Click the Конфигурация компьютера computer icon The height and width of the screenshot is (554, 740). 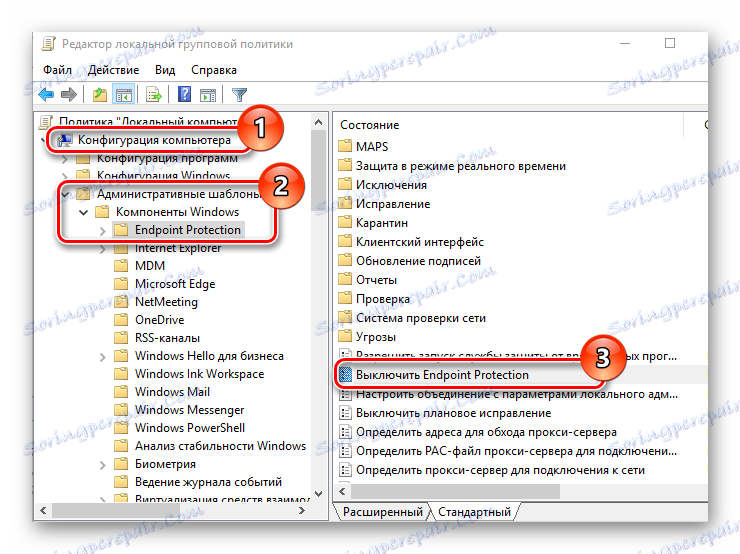[65, 140]
